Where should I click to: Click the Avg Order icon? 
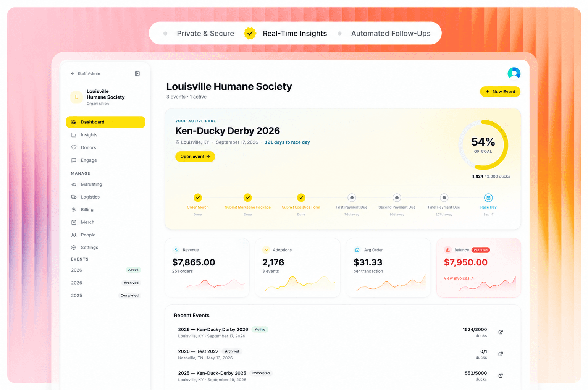[x=357, y=250]
